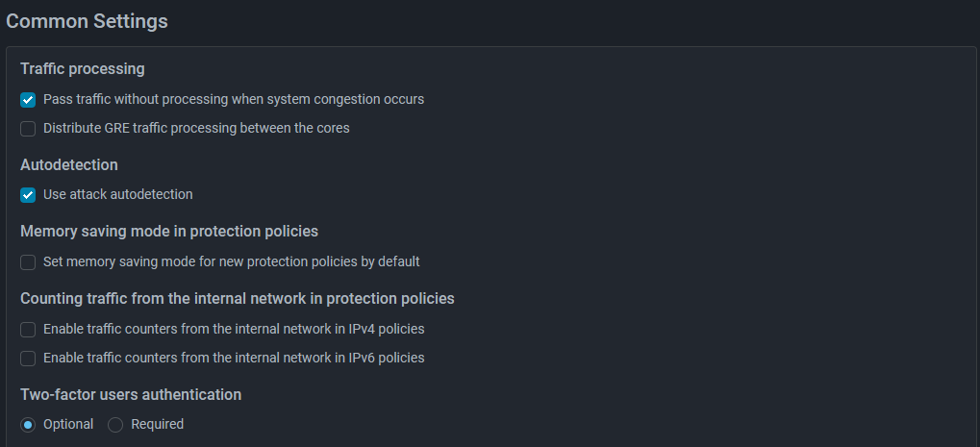Click the Common Settings page heading
The height and width of the screenshot is (447, 980).
point(87,21)
